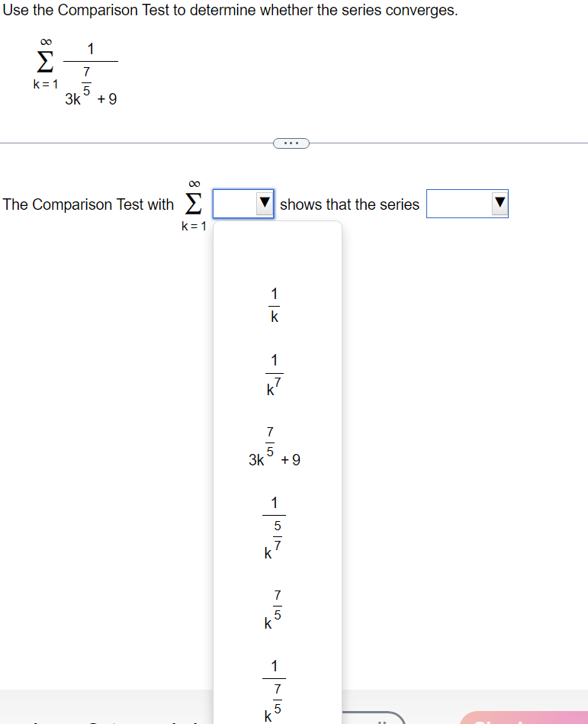Viewport: 588px width, 724px height.
Task: Click the ellipsis divider to expand the problem pane
Action: click(291, 143)
